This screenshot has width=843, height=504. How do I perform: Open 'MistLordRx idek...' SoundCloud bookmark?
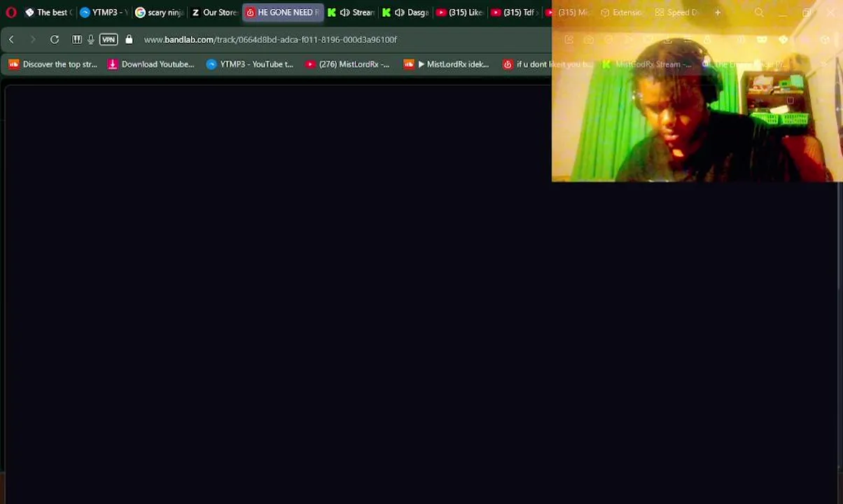pos(447,64)
